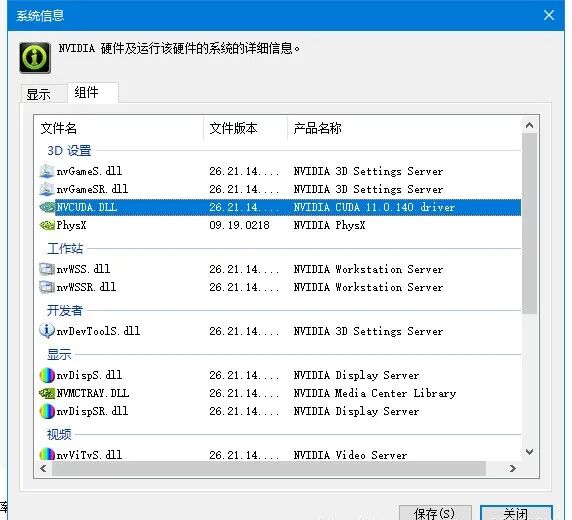Click the nvGameS.dll file icon
572x520 pixels.
pyautogui.click(x=47, y=171)
